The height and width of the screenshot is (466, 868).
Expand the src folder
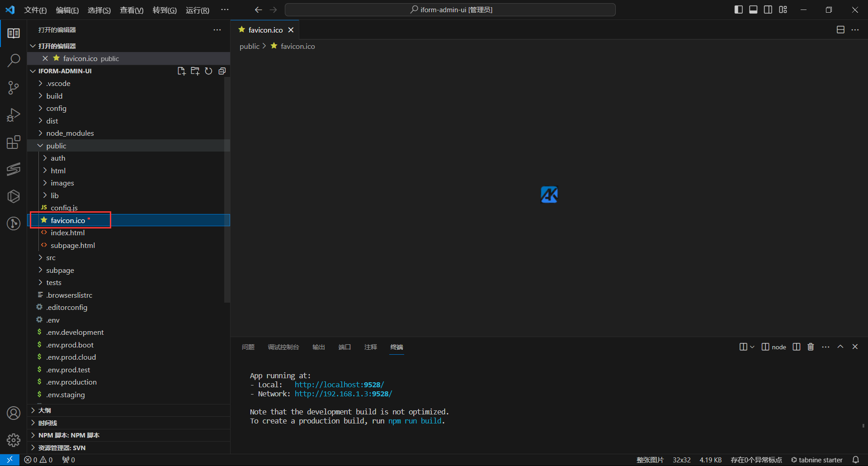pyautogui.click(x=51, y=258)
